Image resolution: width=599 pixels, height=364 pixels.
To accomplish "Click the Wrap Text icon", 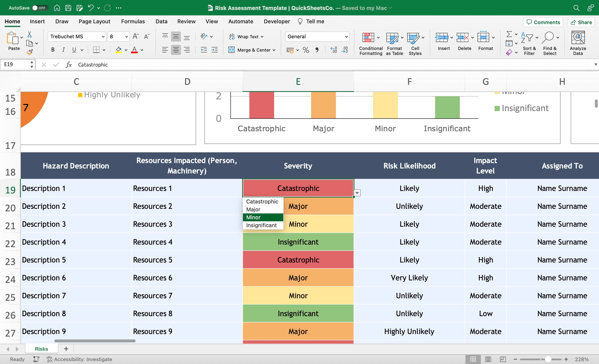I will 246,36.
